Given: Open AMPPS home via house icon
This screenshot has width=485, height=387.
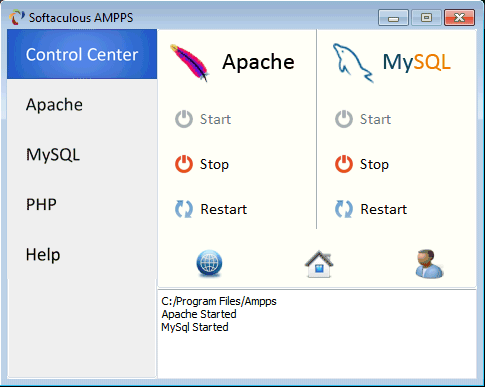Looking at the screenshot, I should [x=319, y=264].
